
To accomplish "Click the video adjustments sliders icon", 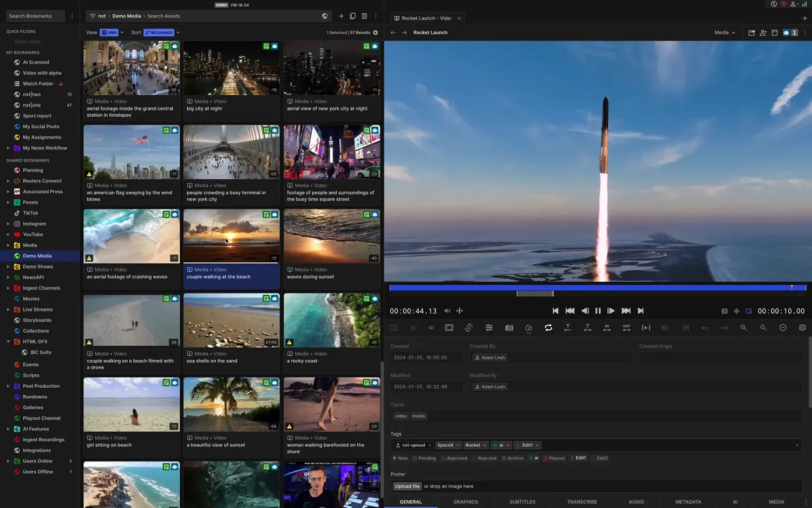I will [489, 328].
